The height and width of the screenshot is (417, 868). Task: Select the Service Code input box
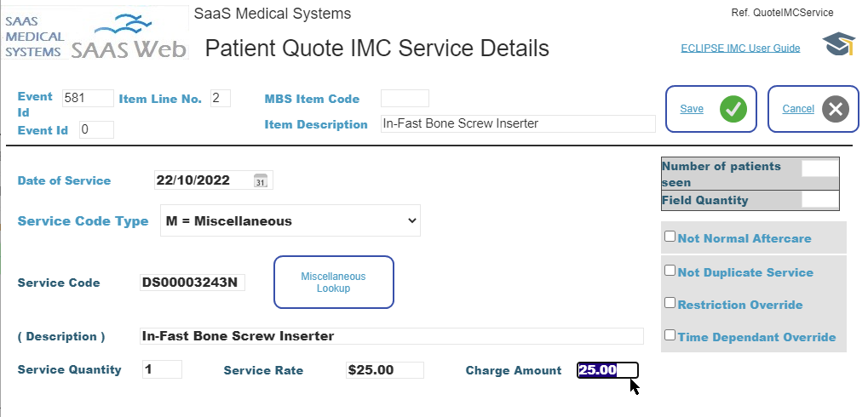(x=193, y=283)
